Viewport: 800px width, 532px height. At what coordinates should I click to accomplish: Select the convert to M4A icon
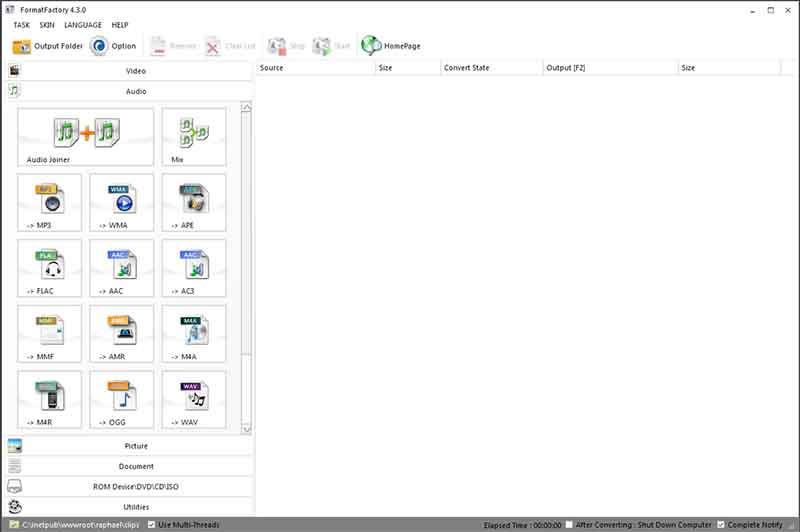pos(194,334)
